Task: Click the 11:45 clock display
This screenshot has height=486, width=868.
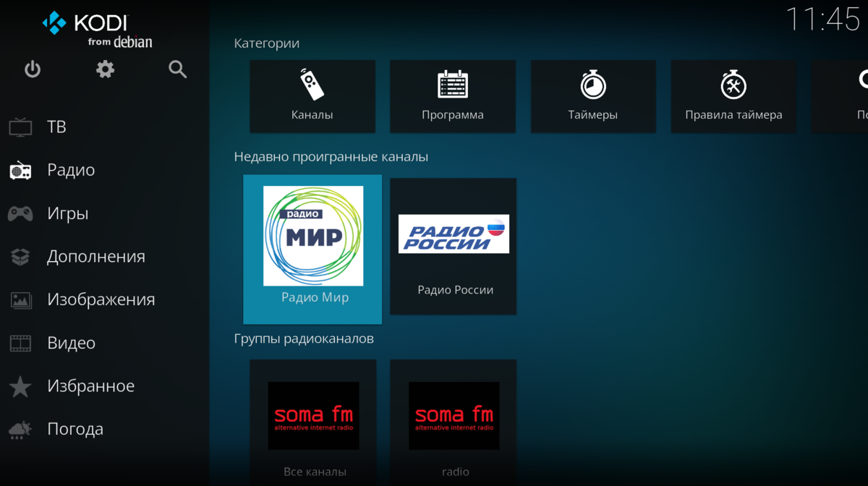Action: [823, 19]
